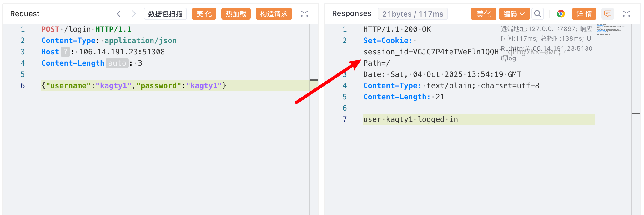Toggle the Content-Length auto tag
This screenshot has height=215, width=644.
tap(117, 63)
